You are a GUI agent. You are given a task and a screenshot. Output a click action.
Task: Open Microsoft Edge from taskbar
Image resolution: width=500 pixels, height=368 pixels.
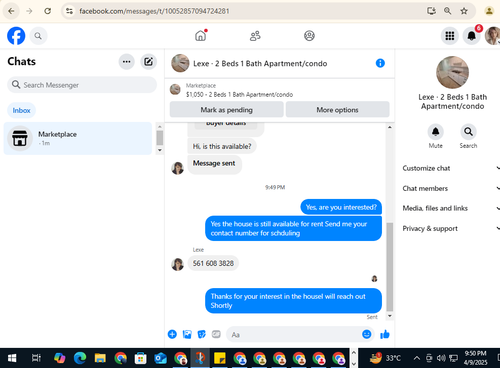[80, 358]
